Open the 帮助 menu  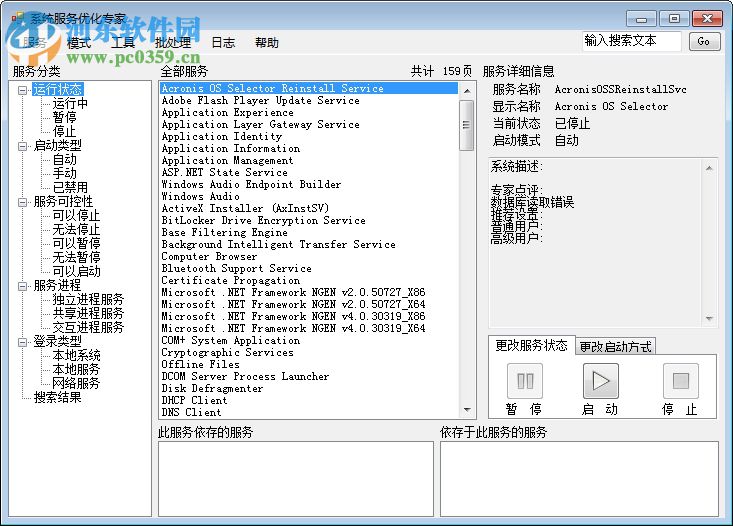267,43
